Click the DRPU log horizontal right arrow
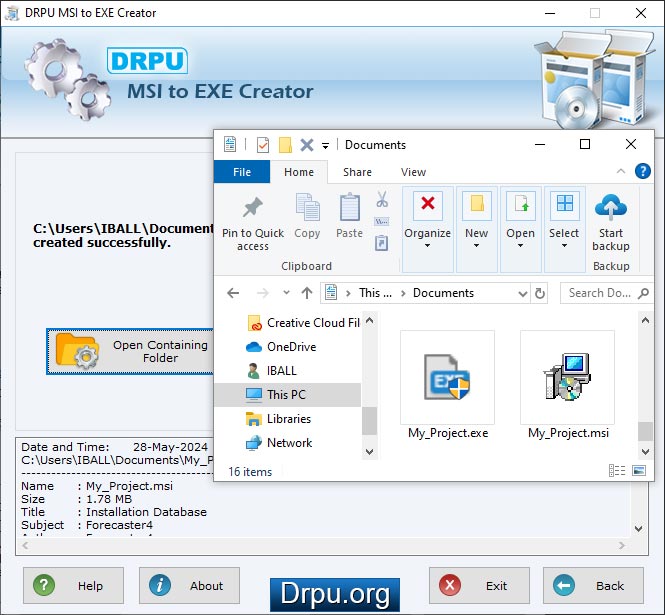The image size is (665, 615). [x=622, y=545]
